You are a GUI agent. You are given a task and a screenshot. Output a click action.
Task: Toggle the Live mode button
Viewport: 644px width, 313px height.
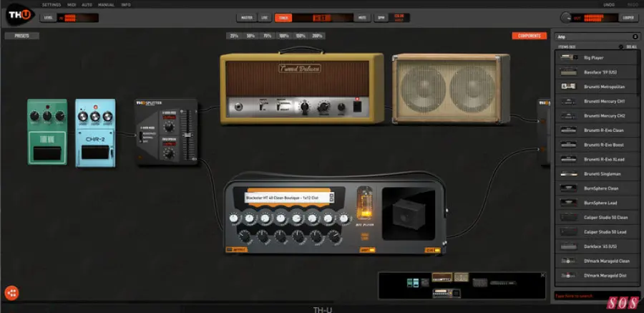coord(265,18)
